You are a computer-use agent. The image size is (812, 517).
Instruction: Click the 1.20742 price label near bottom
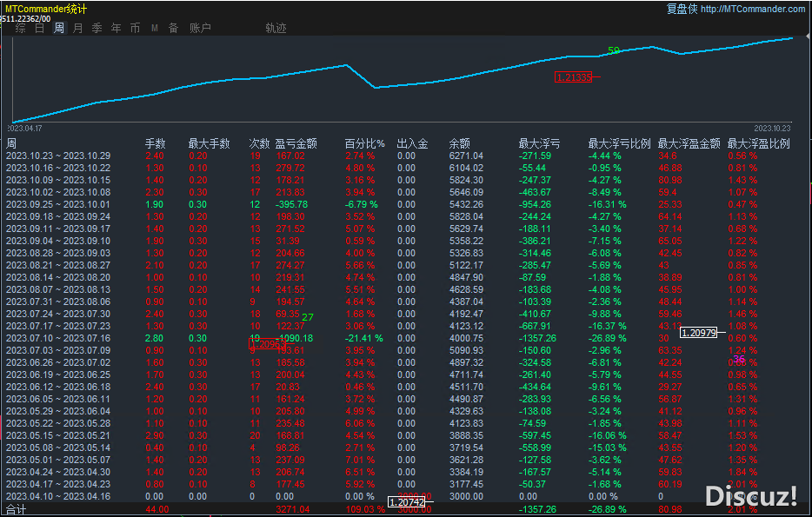tap(406, 502)
